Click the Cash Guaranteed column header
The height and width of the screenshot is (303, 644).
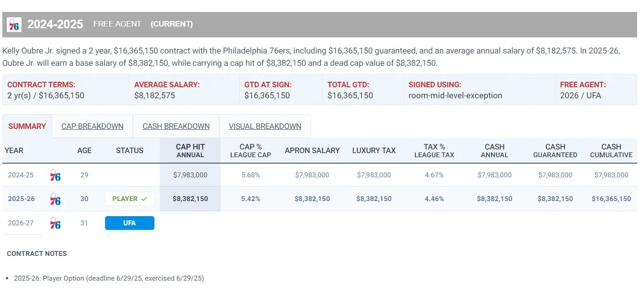tap(555, 150)
